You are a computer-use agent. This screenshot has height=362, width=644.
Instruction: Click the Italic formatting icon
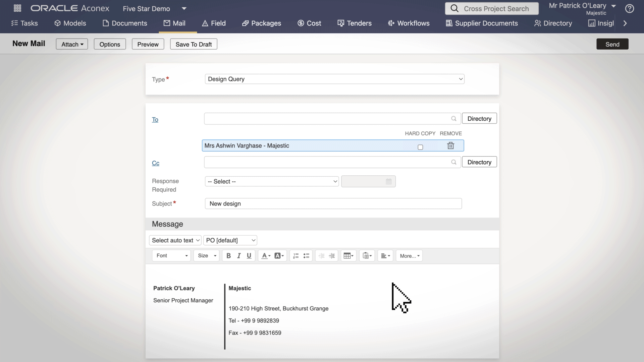pos(239,256)
